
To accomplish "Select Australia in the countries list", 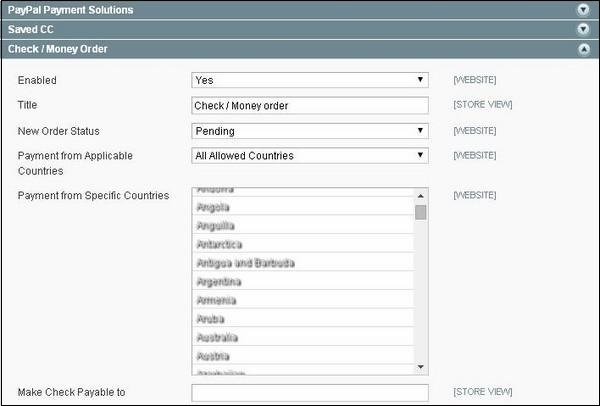I will [x=218, y=338].
